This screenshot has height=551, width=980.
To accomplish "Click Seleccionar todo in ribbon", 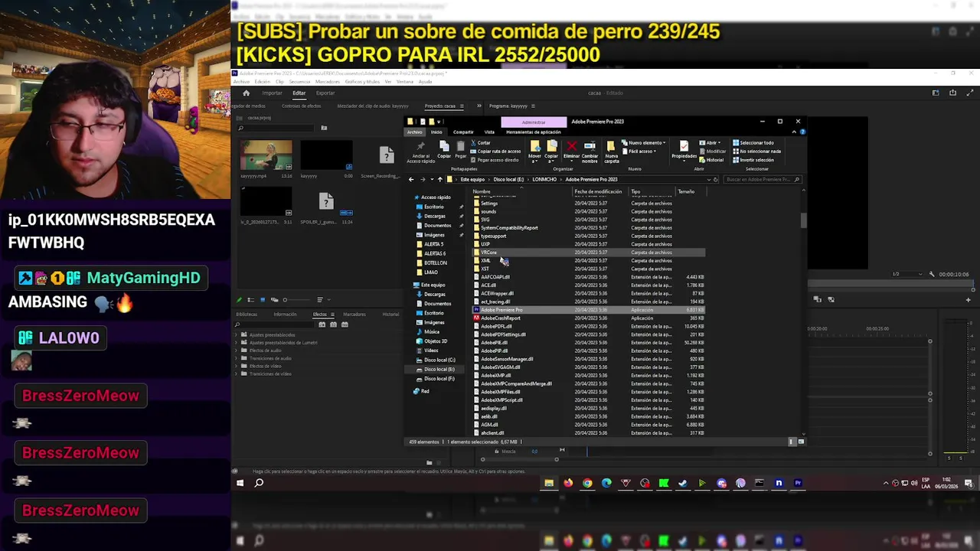I will tap(753, 143).
